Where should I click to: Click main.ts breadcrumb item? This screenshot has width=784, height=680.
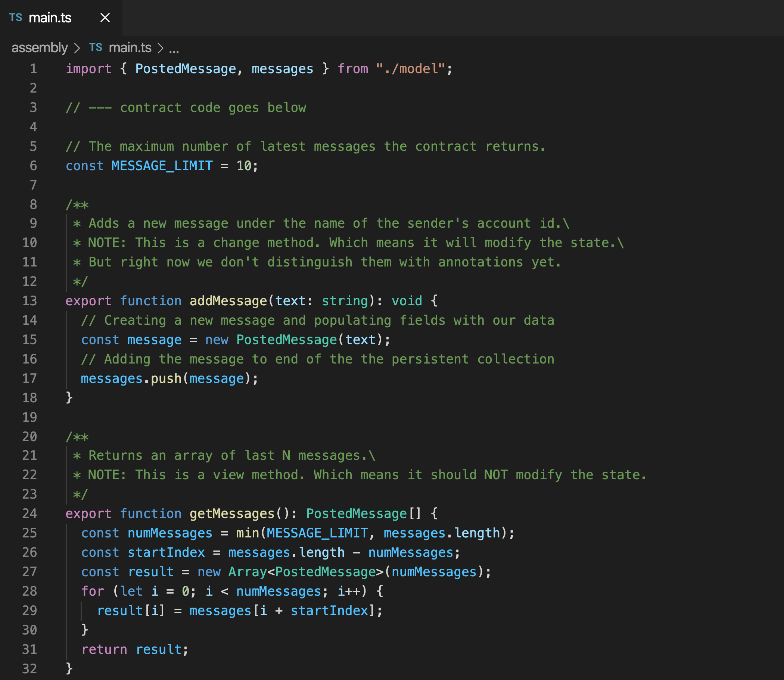point(130,48)
